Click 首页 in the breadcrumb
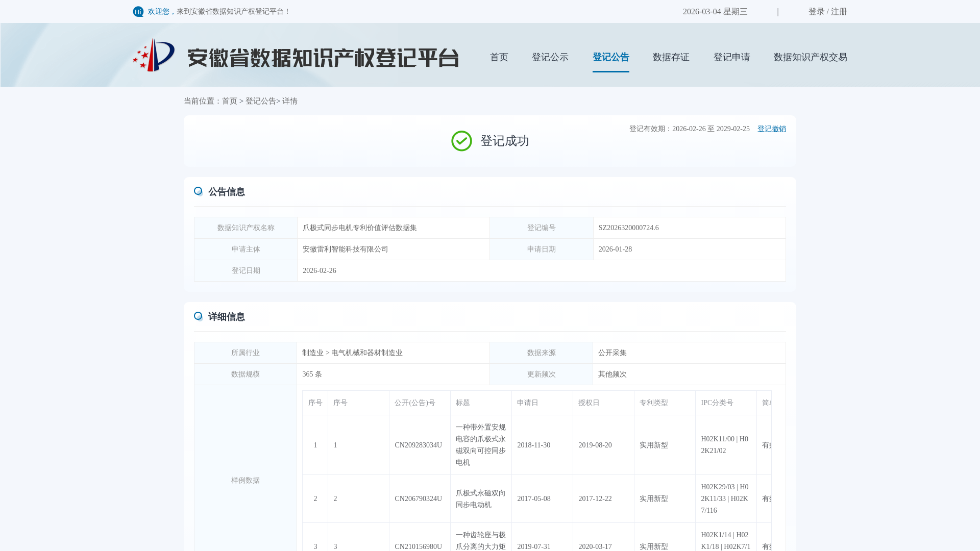 [230, 101]
